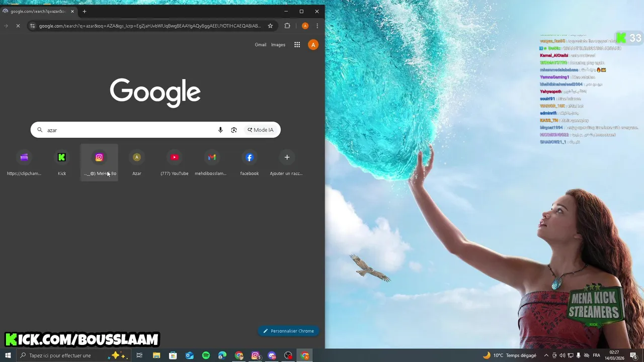Stop loading the page in Chrome

click(x=18, y=26)
